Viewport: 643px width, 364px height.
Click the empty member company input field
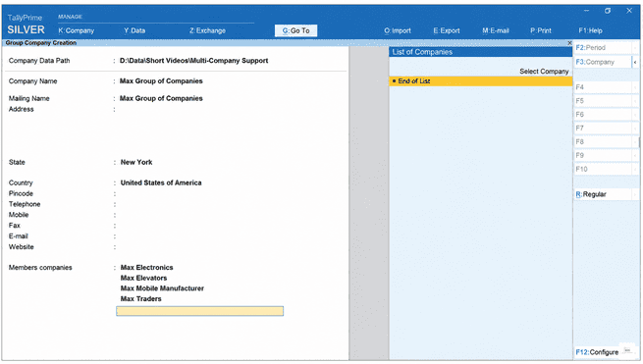tap(199, 311)
